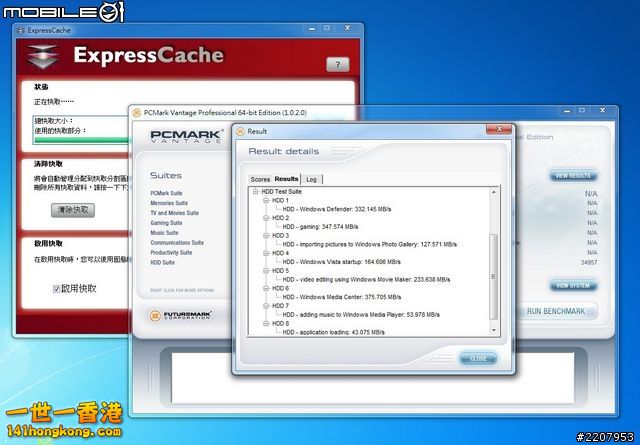This screenshot has width=640, height=445.
Task: Collapse the HDD Test Suite tree node
Action: click(x=254, y=190)
